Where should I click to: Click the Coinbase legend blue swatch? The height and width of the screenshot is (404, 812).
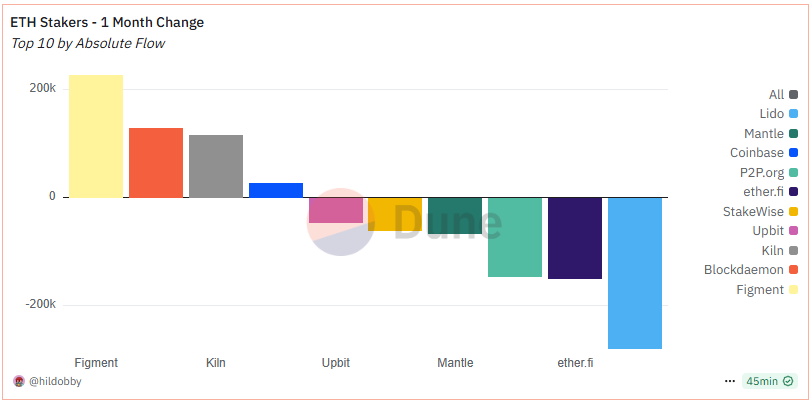tap(793, 153)
